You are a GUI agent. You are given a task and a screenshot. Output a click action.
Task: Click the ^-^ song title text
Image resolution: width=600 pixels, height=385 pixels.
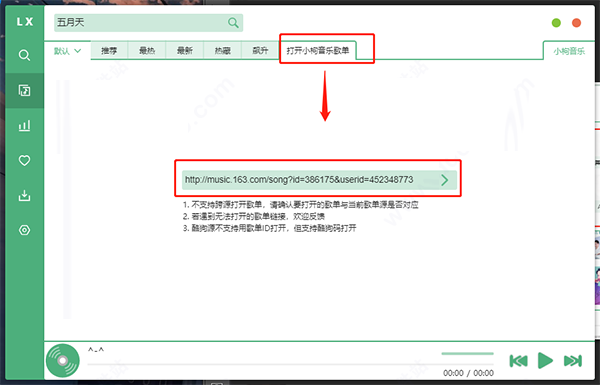[x=96, y=350]
